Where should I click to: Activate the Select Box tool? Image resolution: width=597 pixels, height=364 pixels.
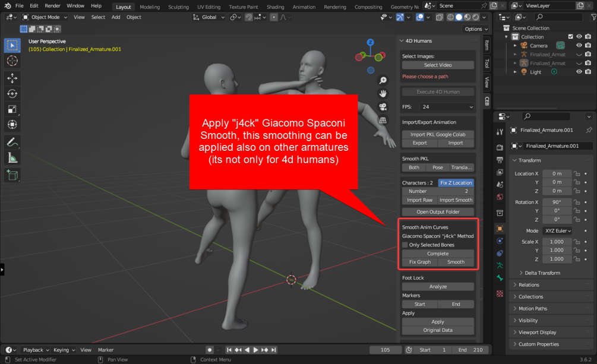pyautogui.click(x=12, y=45)
